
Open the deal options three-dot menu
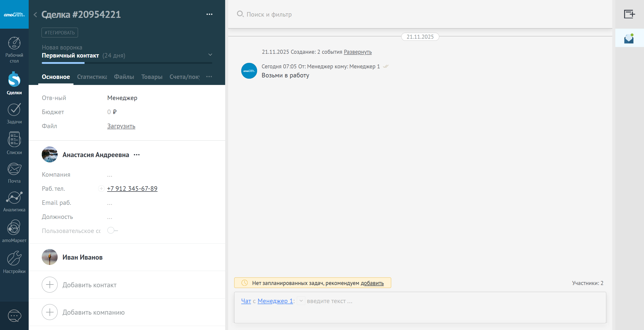(x=209, y=14)
